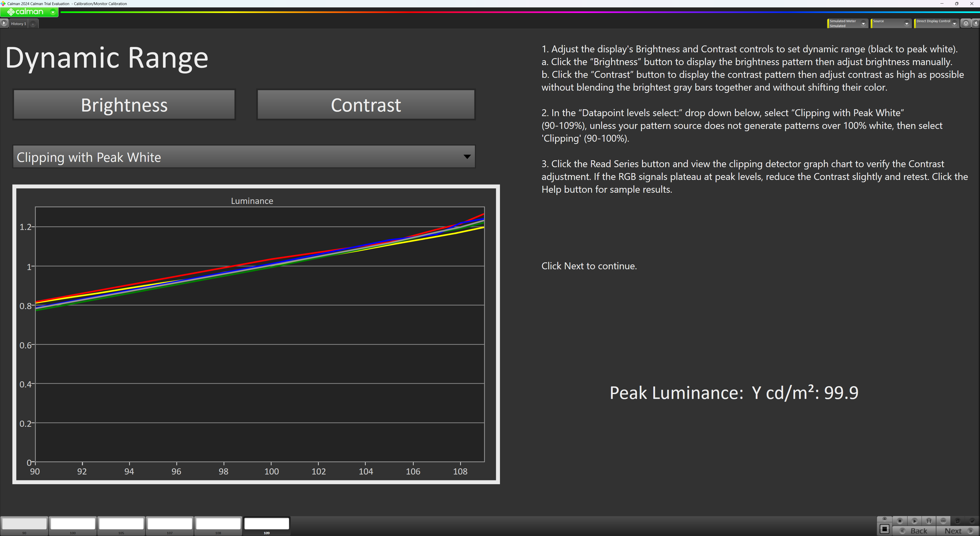This screenshot has width=980, height=536.
Task: Stop the measurement with the stop icon
Action: pyautogui.click(x=900, y=521)
